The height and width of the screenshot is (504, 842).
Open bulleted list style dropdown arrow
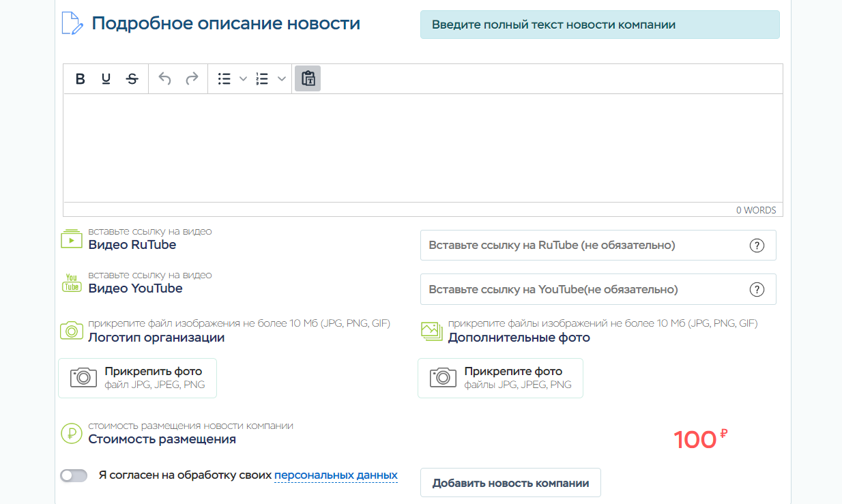coord(243,79)
